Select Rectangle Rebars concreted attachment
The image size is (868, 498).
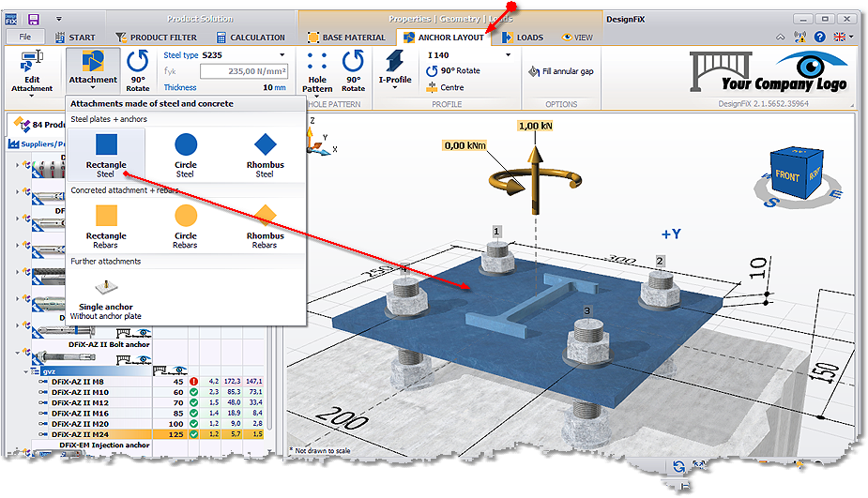[106, 226]
